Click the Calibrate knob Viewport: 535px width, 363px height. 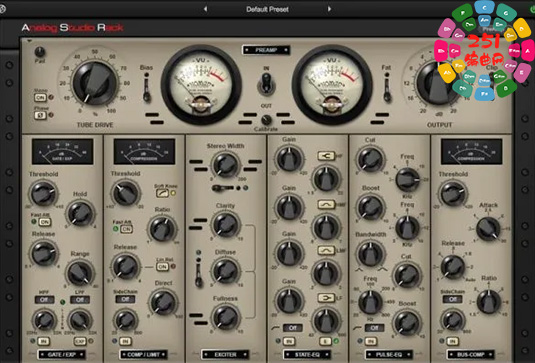click(266, 120)
